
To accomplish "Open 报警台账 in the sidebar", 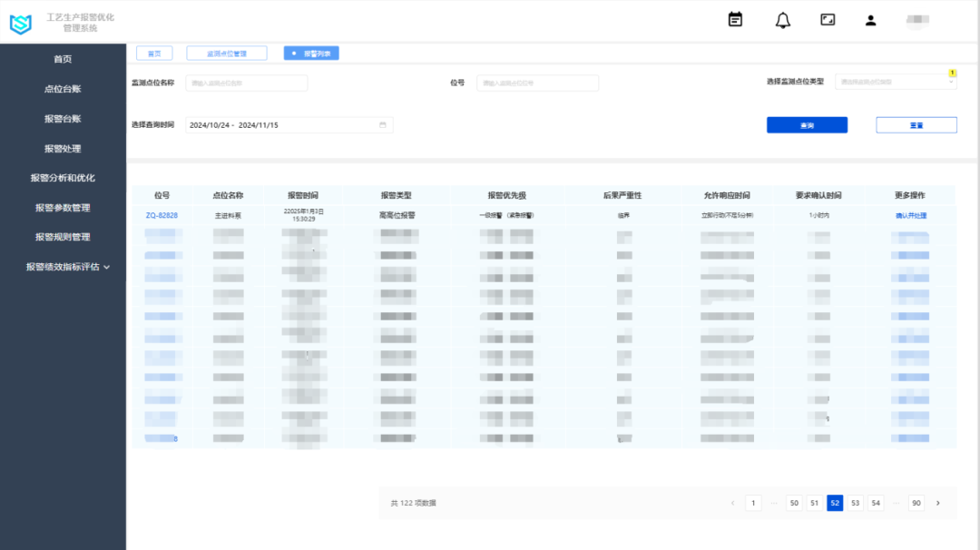I will pos(63,119).
